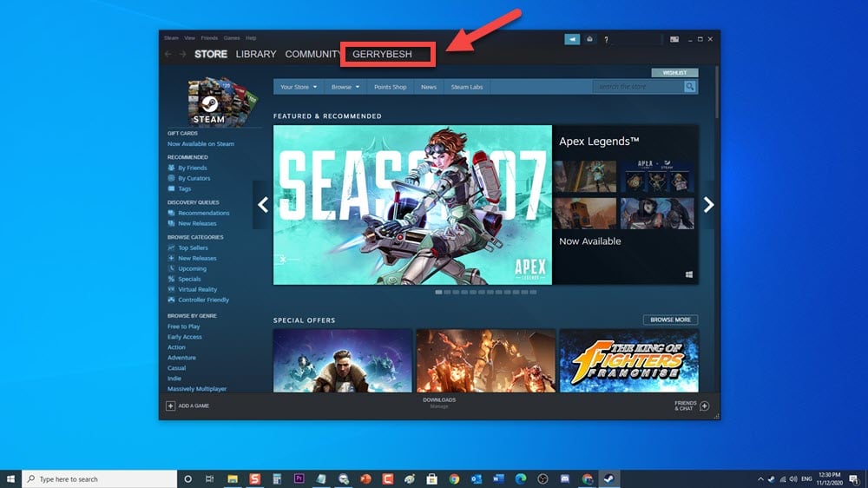This screenshot has height=488, width=868.
Task: Go back with the left arrow
Action: point(168,55)
